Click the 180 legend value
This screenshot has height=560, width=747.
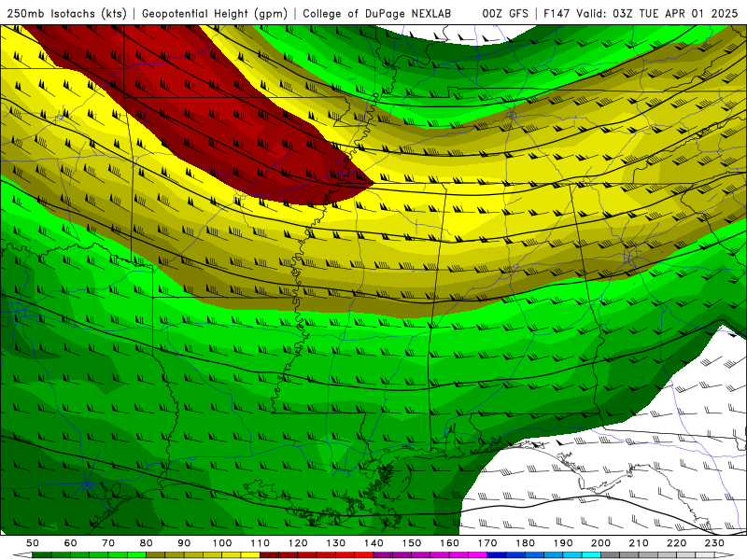525,543
